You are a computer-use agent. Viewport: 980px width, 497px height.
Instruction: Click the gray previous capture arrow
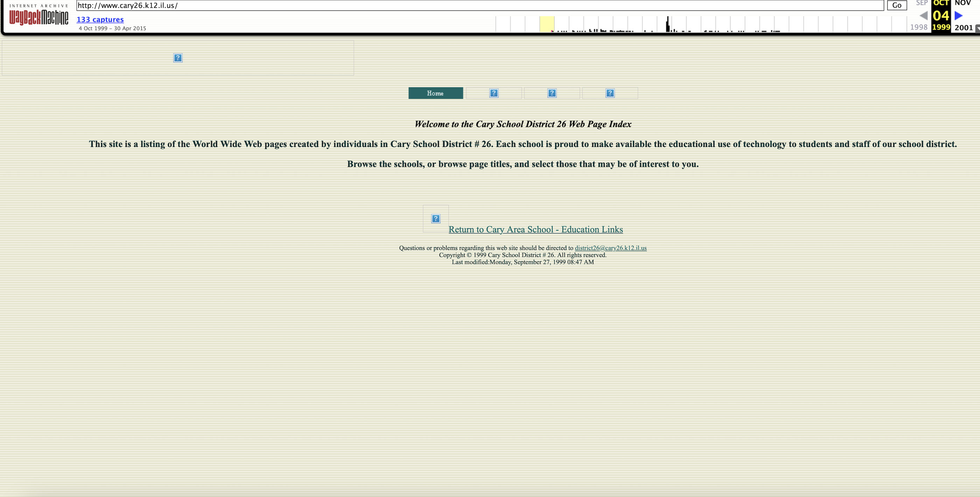[x=924, y=16]
